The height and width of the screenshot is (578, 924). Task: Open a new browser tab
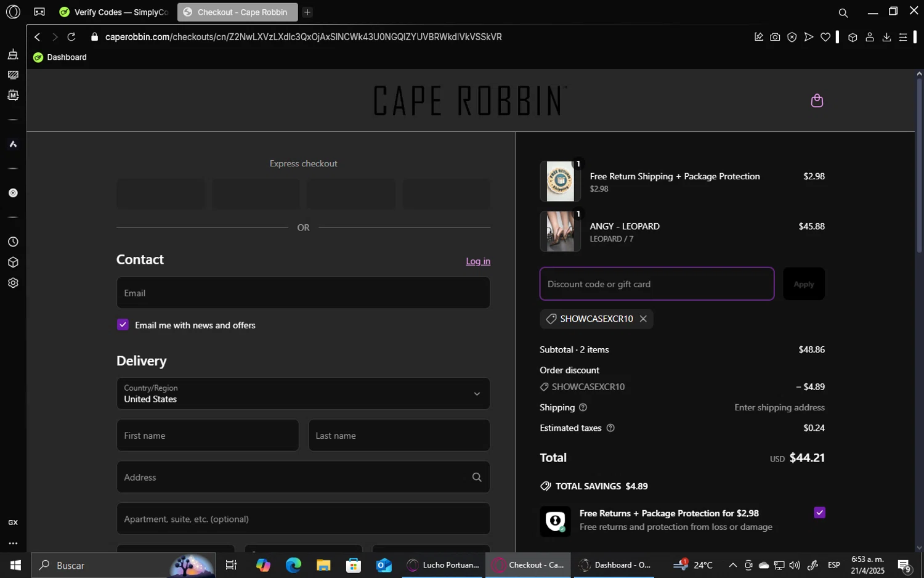click(x=307, y=12)
